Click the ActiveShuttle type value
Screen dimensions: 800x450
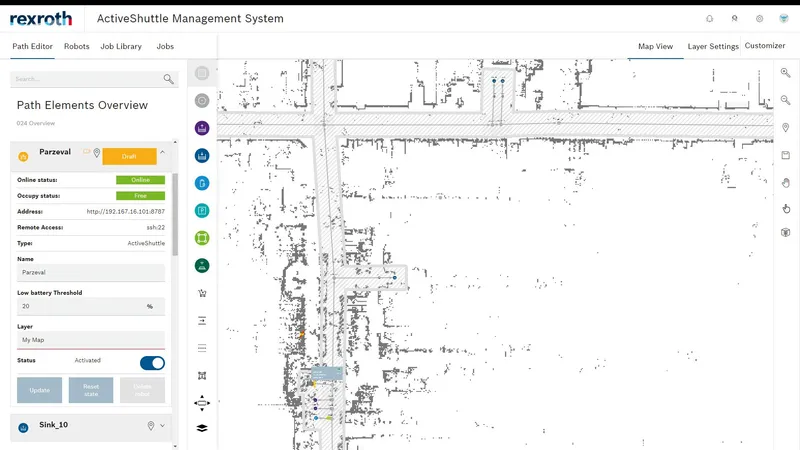pos(146,243)
